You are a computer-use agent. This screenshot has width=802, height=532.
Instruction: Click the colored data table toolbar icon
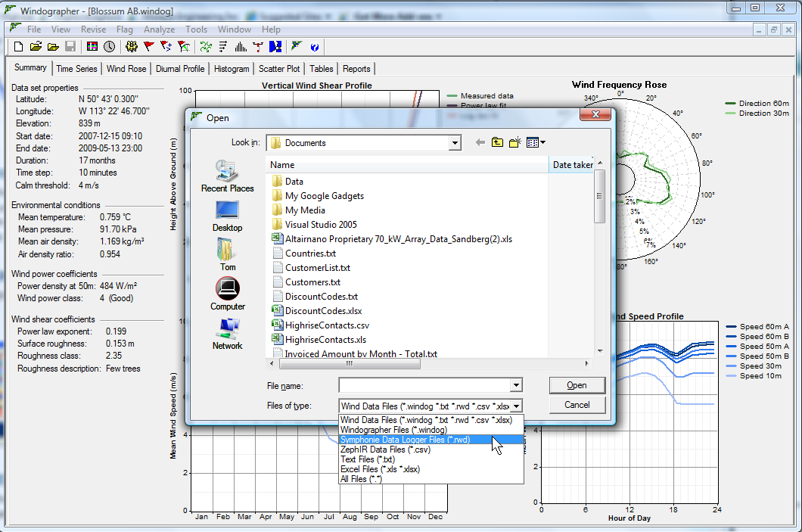pos(92,47)
